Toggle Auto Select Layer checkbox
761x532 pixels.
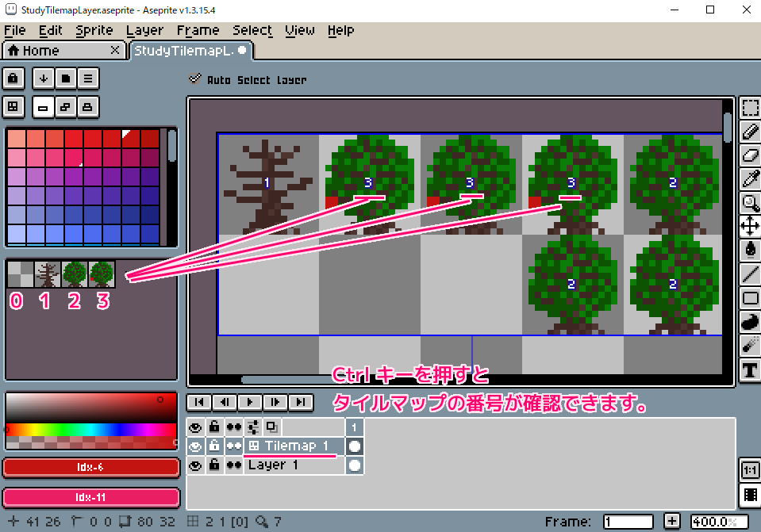click(x=195, y=79)
